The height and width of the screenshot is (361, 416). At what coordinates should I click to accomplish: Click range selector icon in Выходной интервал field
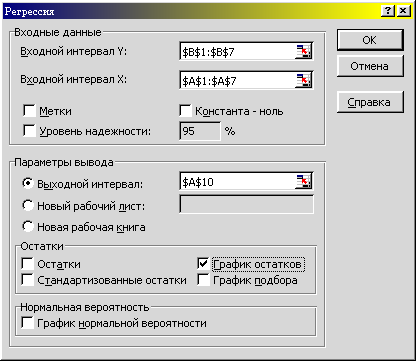(x=303, y=181)
